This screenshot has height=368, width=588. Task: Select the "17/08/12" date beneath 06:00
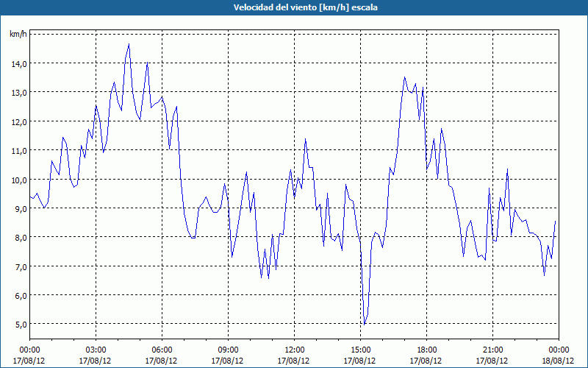point(161,361)
